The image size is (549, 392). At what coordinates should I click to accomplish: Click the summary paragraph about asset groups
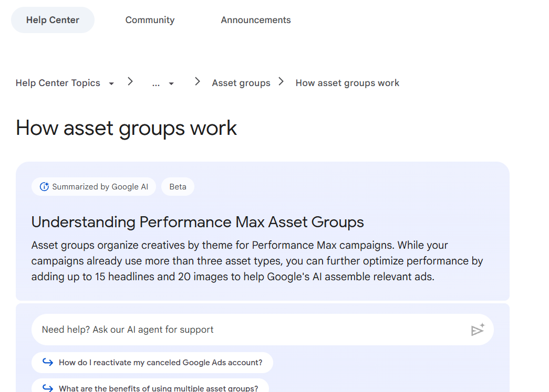click(257, 261)
